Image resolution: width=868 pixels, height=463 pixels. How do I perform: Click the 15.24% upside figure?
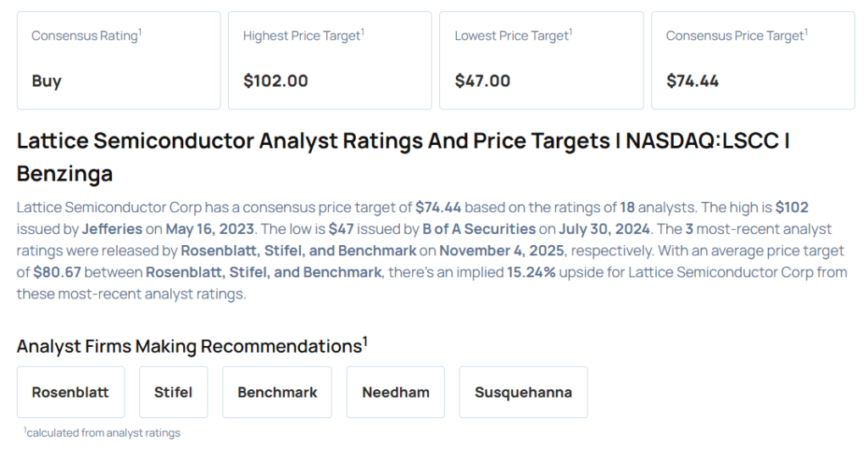[531, 273]
